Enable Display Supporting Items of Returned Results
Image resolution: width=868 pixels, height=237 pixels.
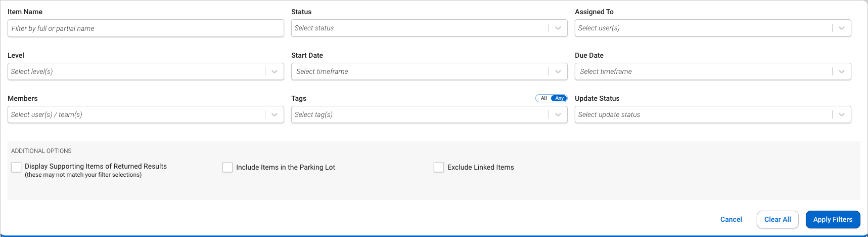[16, 167]
